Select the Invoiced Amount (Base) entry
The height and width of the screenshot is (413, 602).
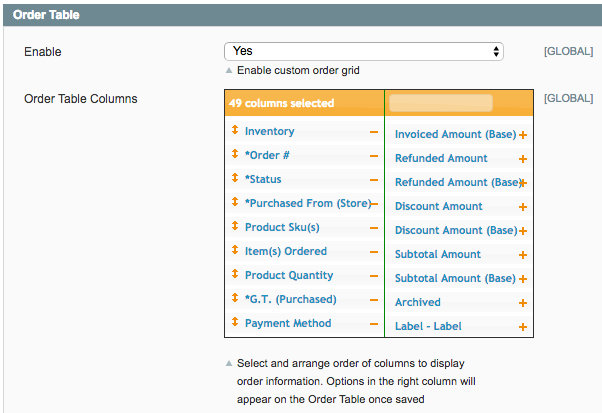[455, 134]
